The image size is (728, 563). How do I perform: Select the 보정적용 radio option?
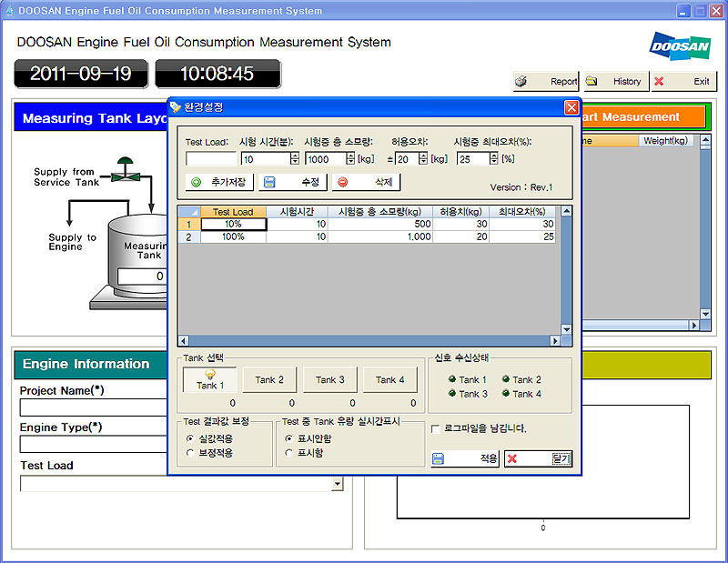(190, 452)
